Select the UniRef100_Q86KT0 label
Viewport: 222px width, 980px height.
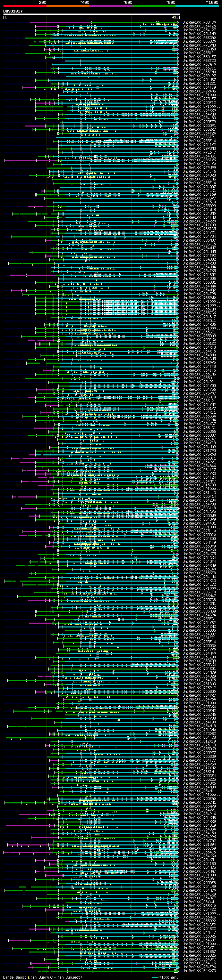click(199, 592)
